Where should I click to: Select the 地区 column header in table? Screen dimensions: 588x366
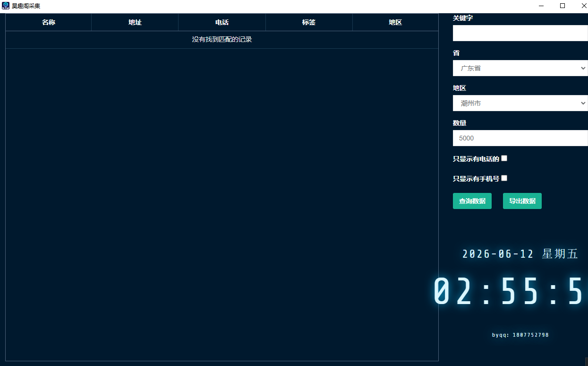click(x=395, y=22)
